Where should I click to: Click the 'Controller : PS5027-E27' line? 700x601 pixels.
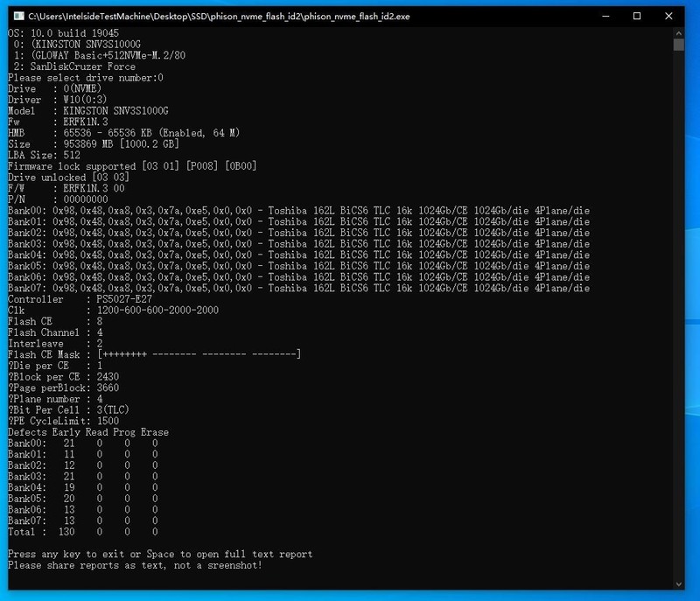pos(80,299)
